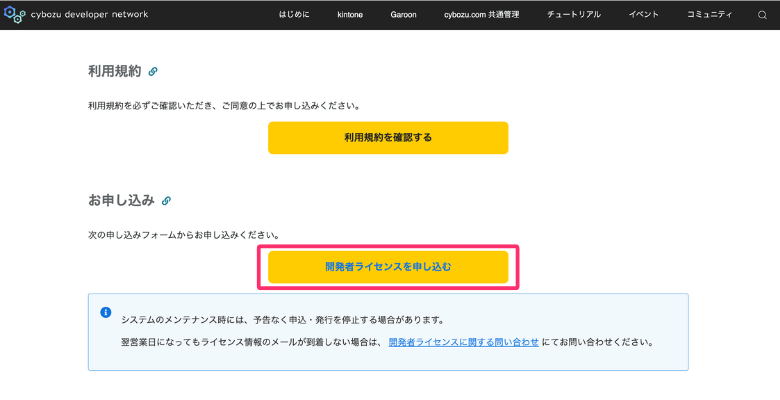
Task: Click the cybozu hexagon logo icon
Action: [14, 15]
